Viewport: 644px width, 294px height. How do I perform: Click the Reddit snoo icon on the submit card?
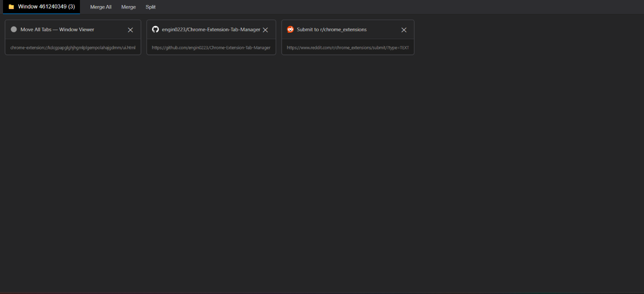[x=290, y=29]
